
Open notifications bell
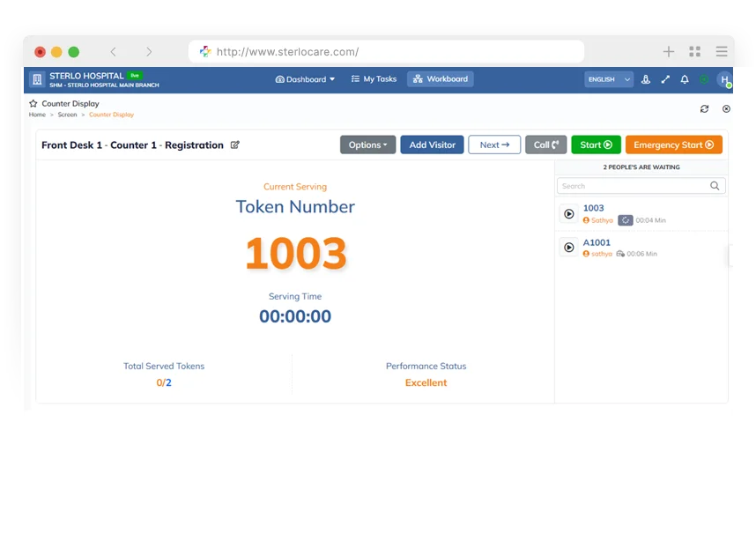pyautogui.click(x=685, y=79)
